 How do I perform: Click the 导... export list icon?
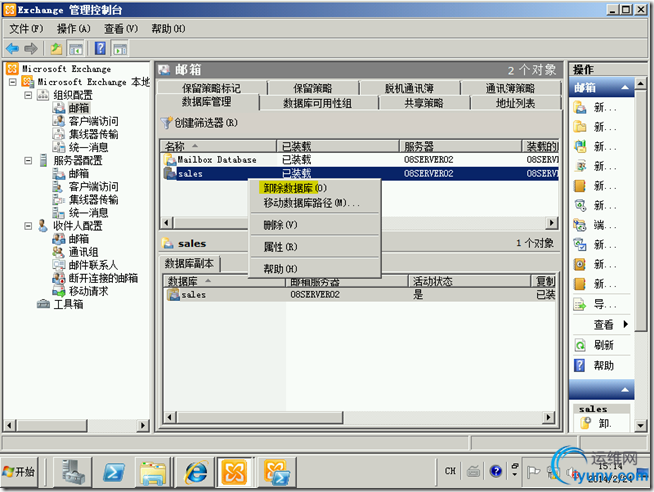(x=580, y=305)
